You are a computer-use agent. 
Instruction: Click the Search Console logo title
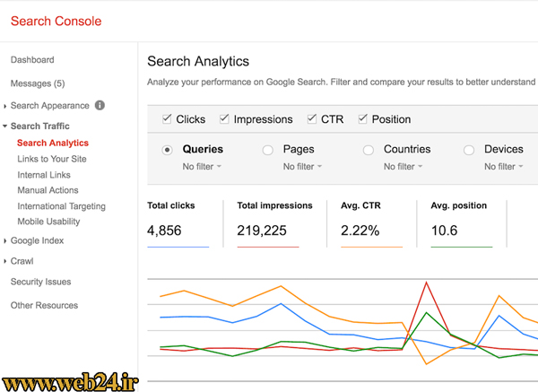tap(56, 22)
